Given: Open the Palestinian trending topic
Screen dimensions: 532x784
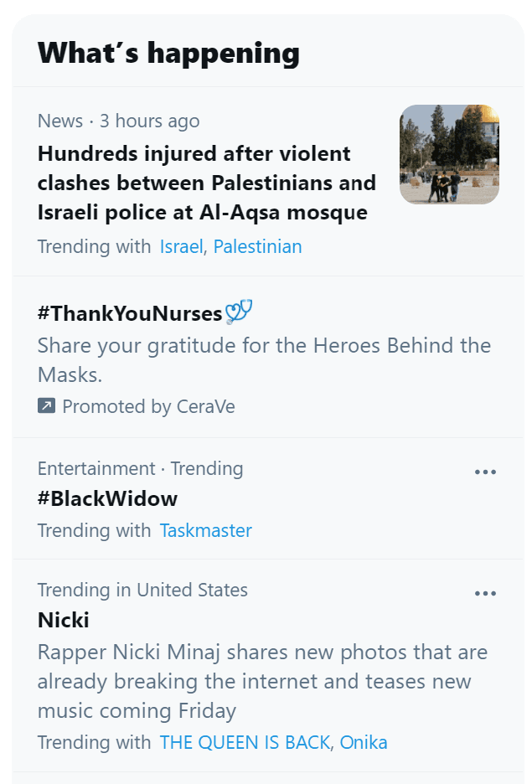Looking at the screenshot, I should tap(257, 246).
